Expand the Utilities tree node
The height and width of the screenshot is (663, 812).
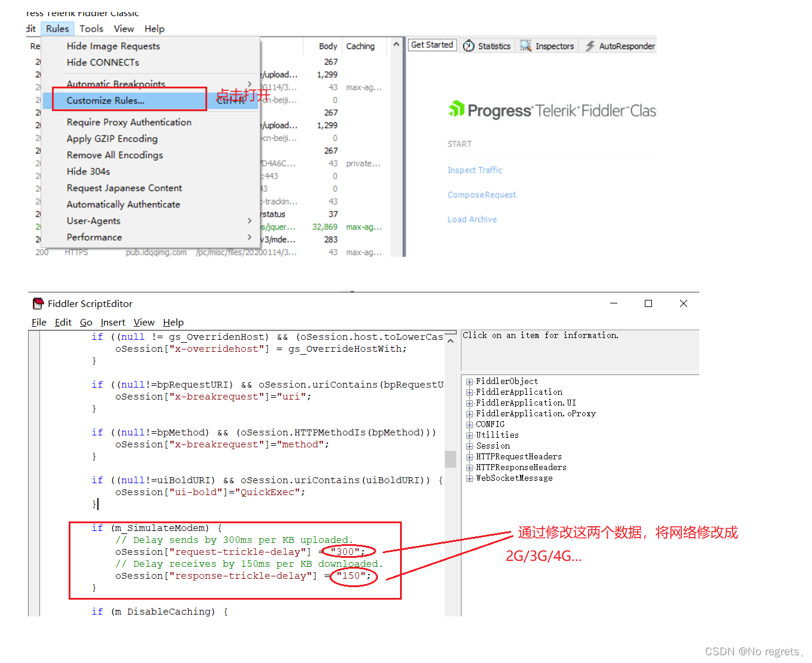coord(470,435)
